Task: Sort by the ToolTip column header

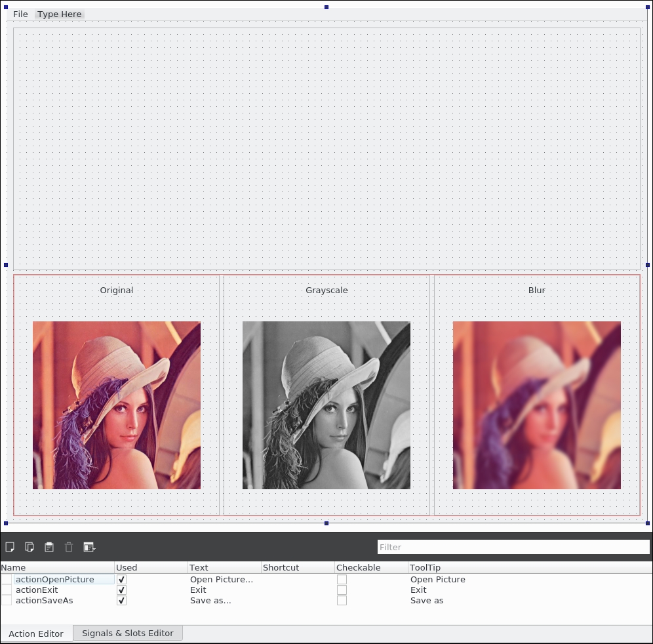Action: [x=530, y=567]
